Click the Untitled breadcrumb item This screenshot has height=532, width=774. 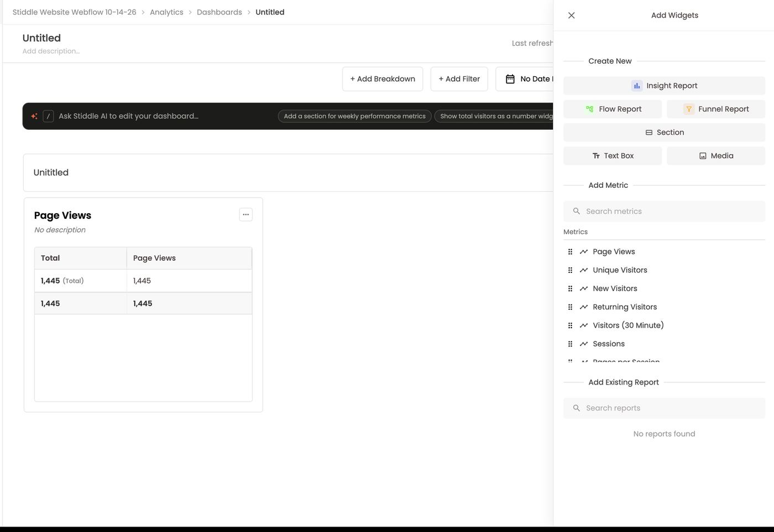tap(270, 12)
